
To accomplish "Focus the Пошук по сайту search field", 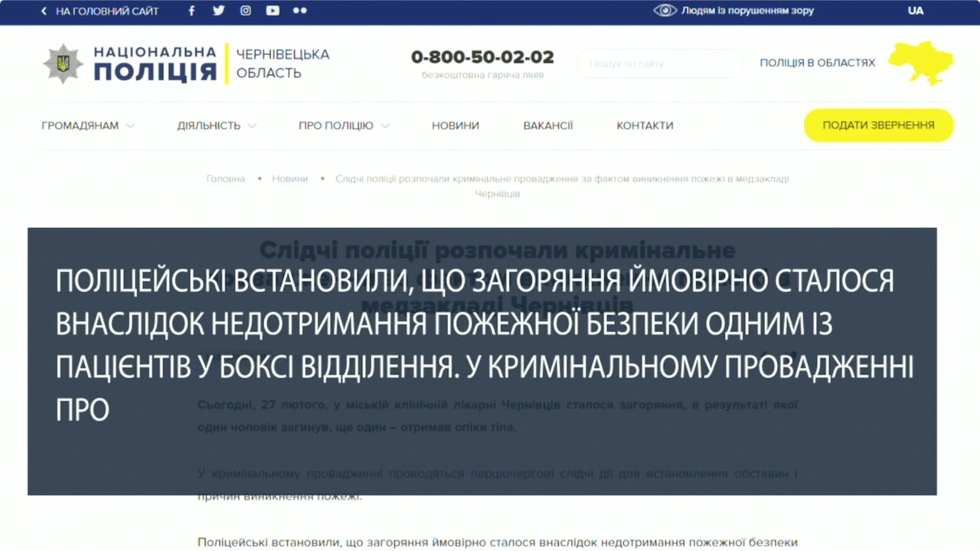I will (660, 64).
